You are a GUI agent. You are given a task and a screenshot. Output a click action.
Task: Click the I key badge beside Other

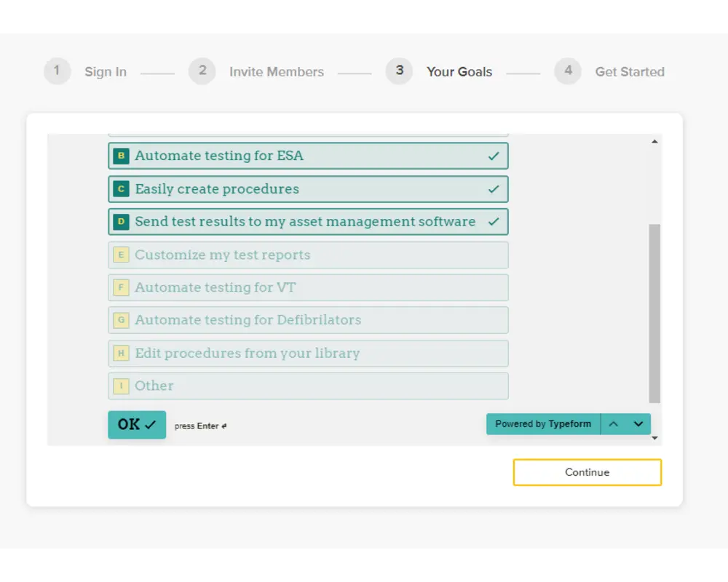pos(121,386)
